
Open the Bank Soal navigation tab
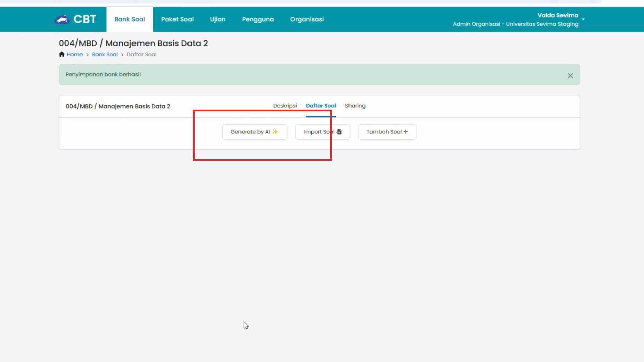point(129,19)
